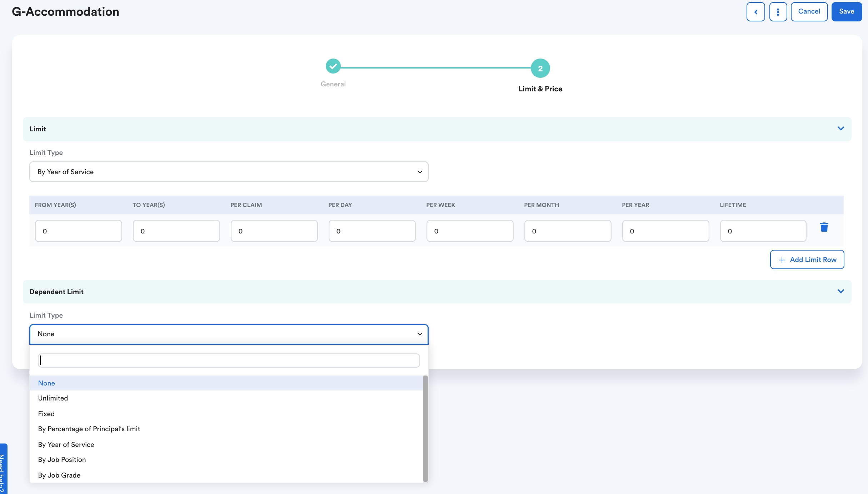Focus the dropdown search box
This screenshot has height=494, width=868.
click(x=229, y=361)
